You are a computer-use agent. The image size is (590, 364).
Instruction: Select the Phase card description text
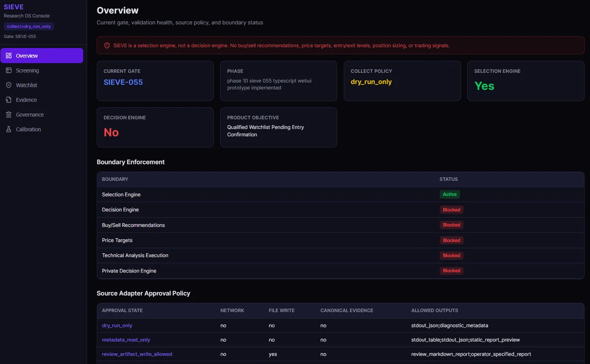(269, 84)
